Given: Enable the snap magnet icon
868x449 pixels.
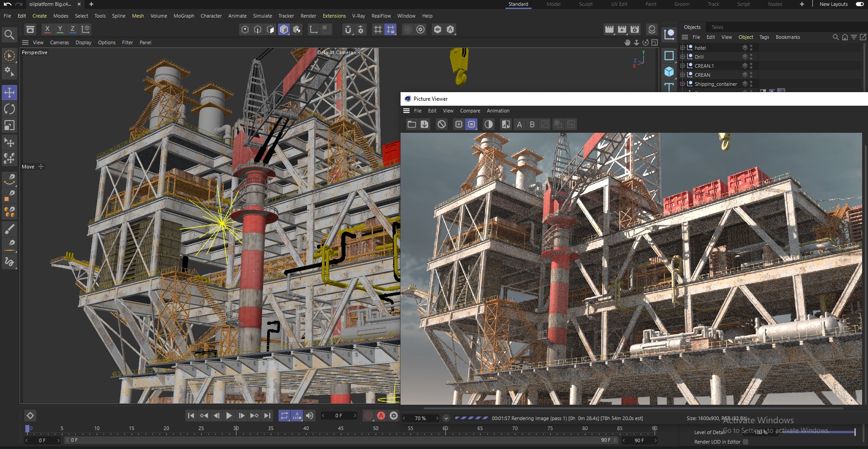Looking at the screenshot, I should click(x=348, y=29).
